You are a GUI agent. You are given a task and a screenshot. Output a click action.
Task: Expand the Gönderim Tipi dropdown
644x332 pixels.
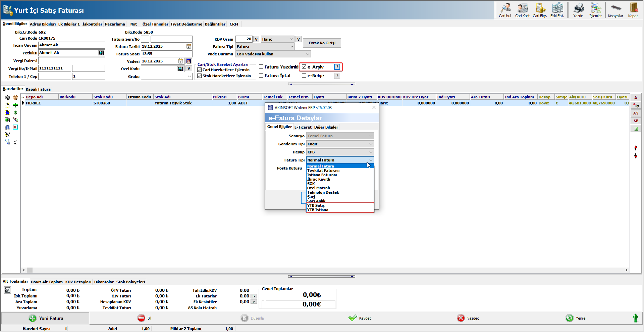pyautogui.click(x=371, y=144)
